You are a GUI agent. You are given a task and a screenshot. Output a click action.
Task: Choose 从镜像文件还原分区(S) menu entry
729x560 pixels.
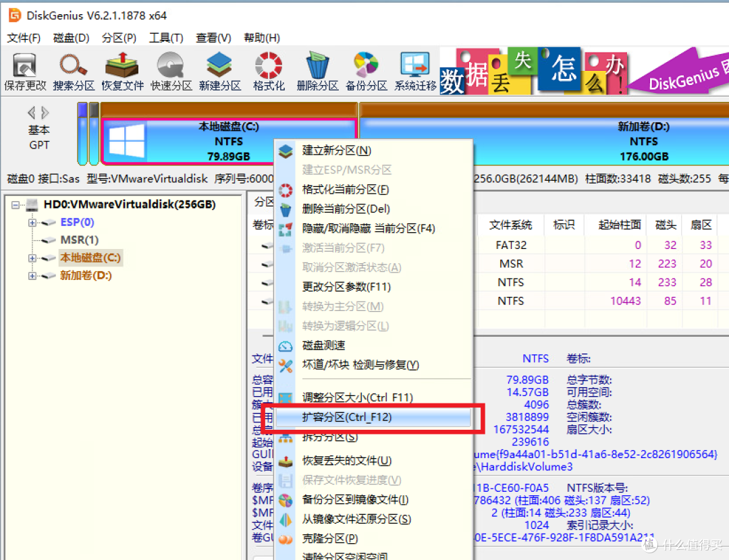[x=373, y=520]
